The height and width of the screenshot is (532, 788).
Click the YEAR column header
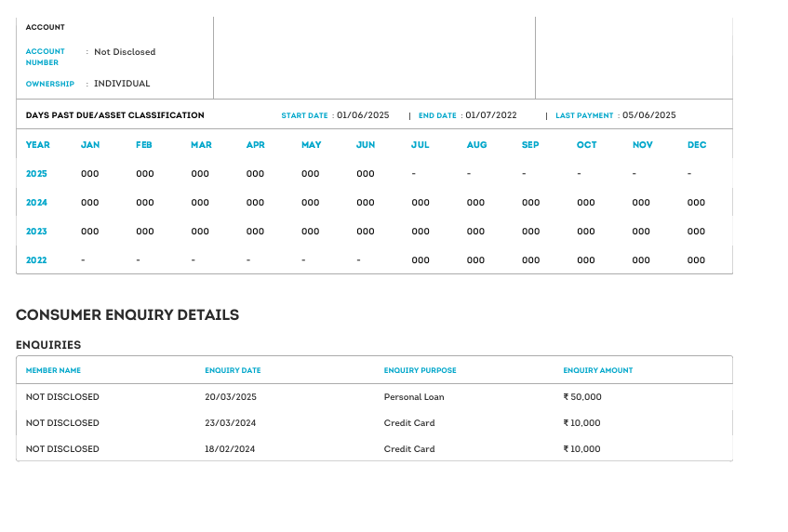click(x=38, y=145)
